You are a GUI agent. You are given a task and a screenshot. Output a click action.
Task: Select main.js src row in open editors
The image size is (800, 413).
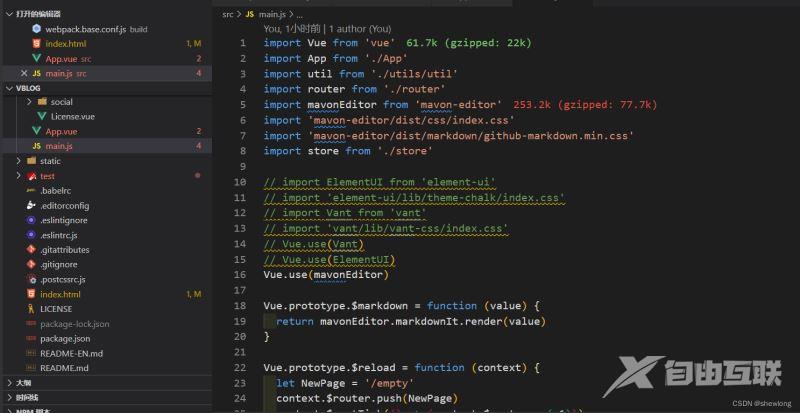[106, 74]
